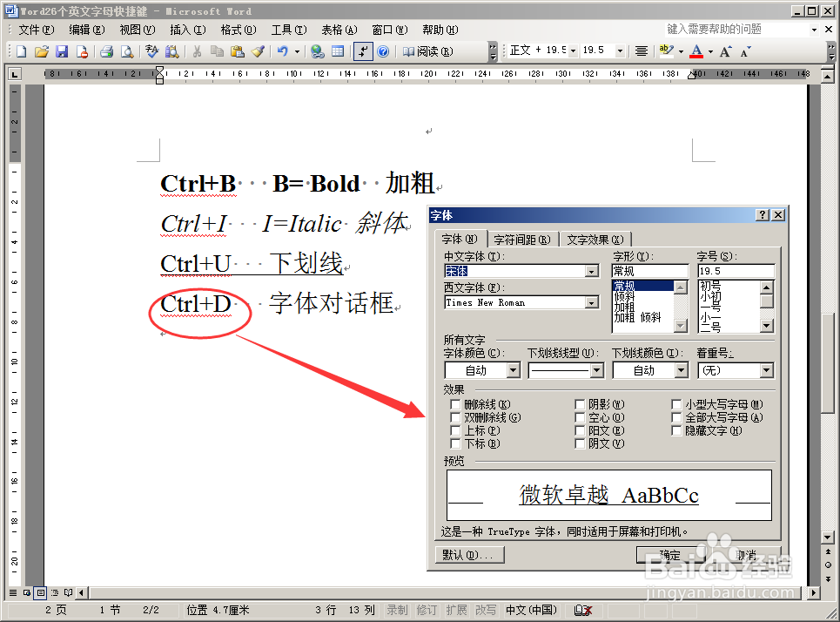This screenshot has width=840, height=622.
Task: Click the Cut scissors icon
Action: pyautogui.click(x=197, y=51)
